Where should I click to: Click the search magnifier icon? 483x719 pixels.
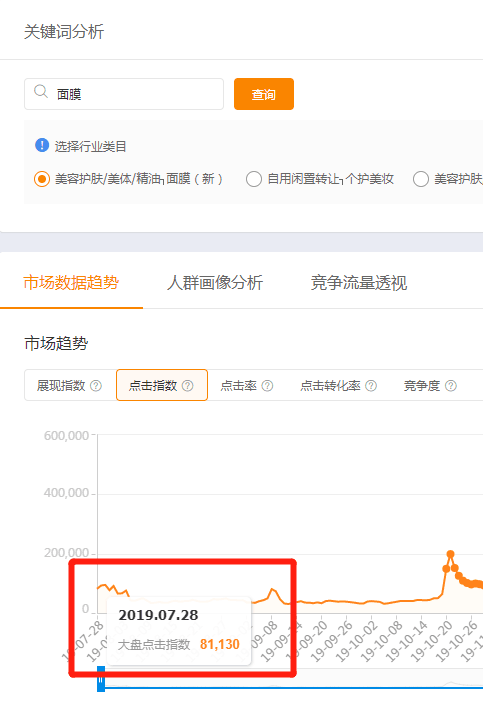[x=41, y=91]
